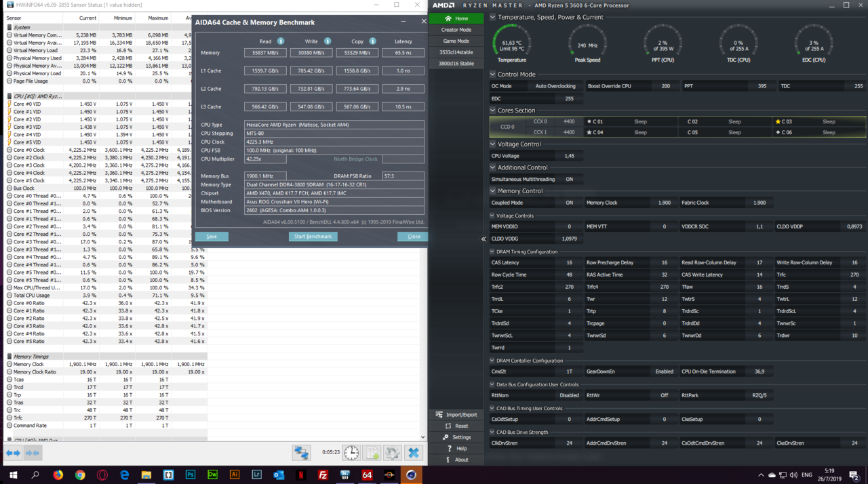Open HWiNFO remote network monitoring icon
Viewport: 868px width, 484px height.
(301, 453)
